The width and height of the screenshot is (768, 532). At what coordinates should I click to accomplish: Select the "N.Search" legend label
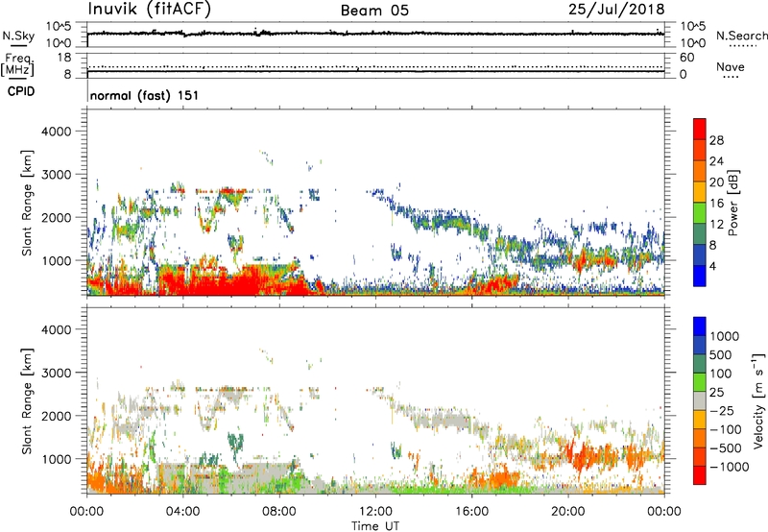(742, 36)
